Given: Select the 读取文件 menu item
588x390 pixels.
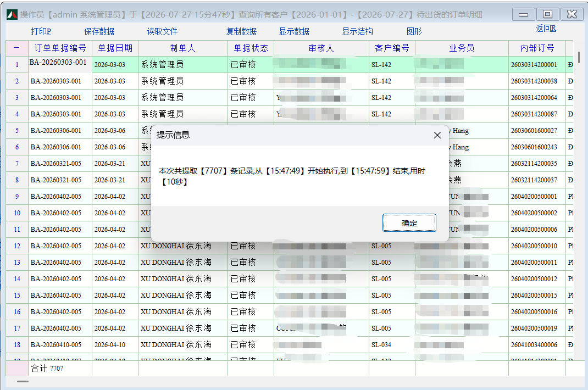Looking at the screenshot, I should [x=162, y=31].
